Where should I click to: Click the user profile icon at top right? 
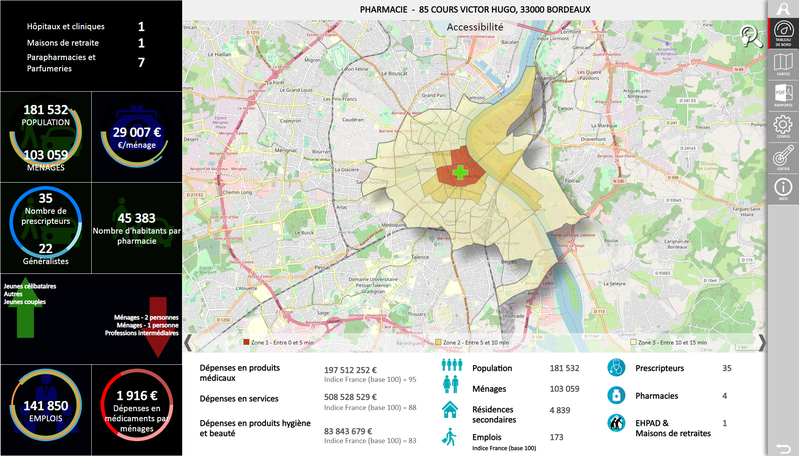pyautogui.click(x=783, y=8)
